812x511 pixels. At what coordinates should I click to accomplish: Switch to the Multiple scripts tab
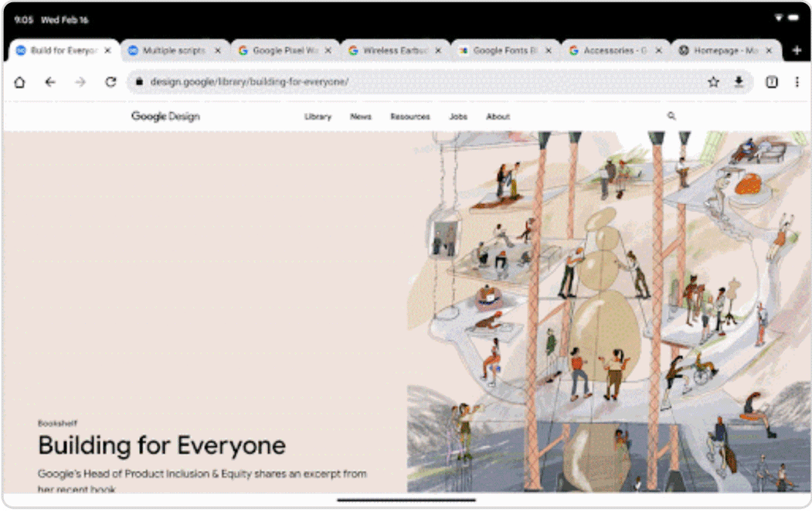(173, 50)
